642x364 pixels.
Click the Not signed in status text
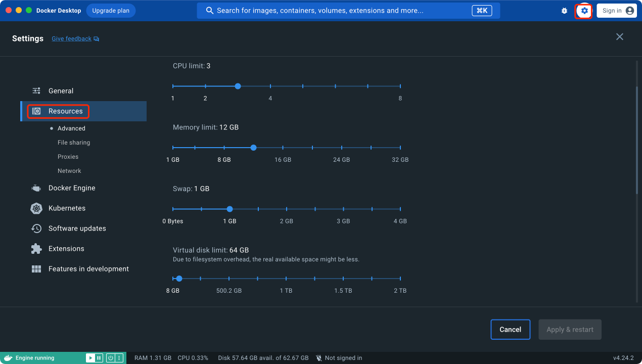[x=343, y=358]
